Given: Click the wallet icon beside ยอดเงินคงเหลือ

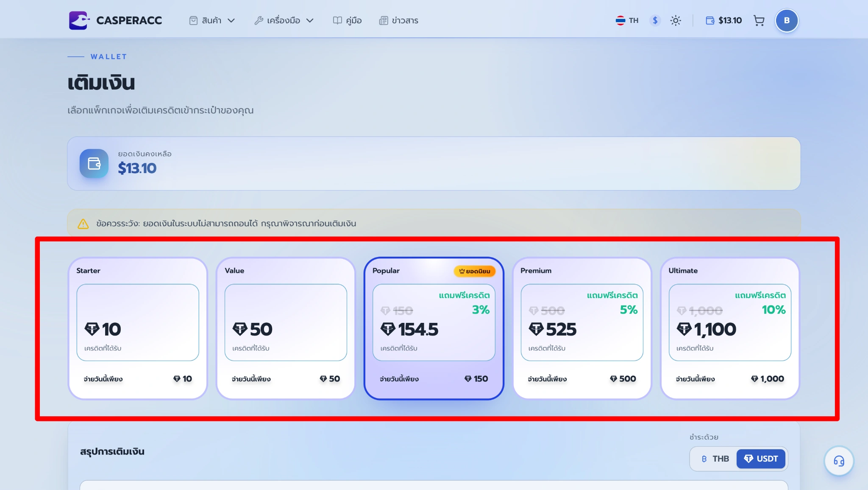Looking at the screenshot, I should pos(94,163).
